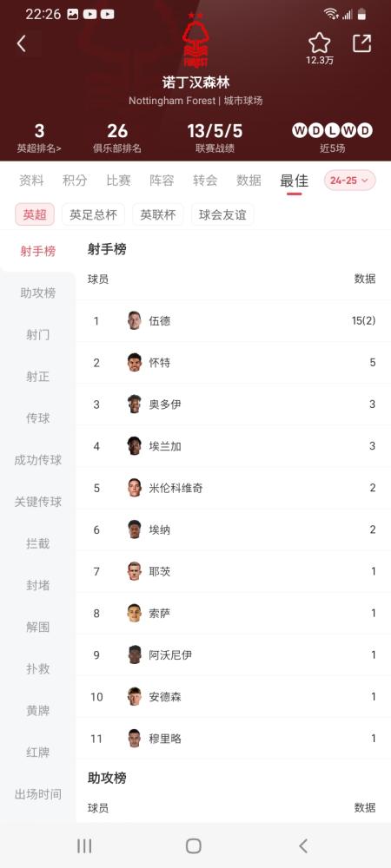Select the 英足总杯 competition filter
This screenshot has width=391, height=868.
(x=93, y=214)
